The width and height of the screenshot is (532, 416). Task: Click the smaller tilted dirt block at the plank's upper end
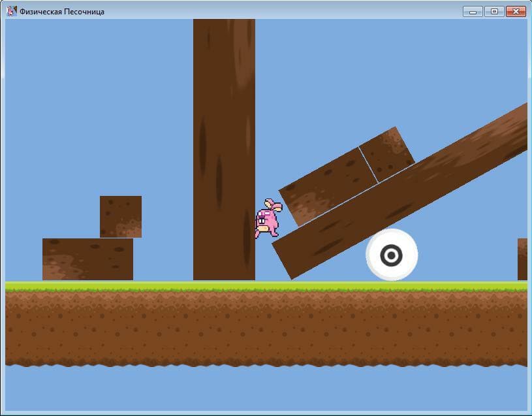pyautogui.click(x=387, y=155)
